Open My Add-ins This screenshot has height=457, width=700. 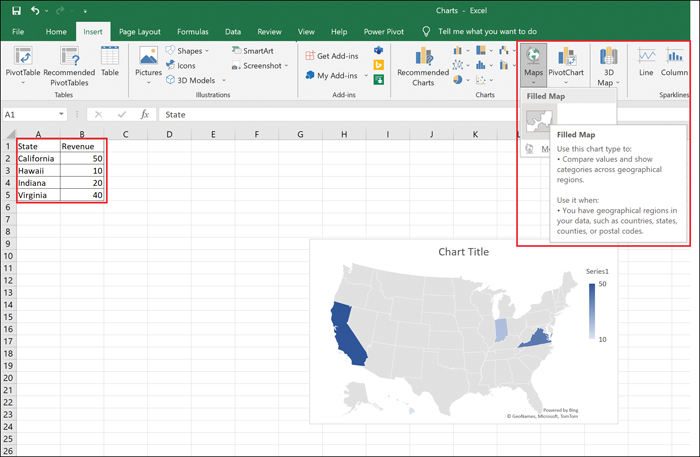332,75
